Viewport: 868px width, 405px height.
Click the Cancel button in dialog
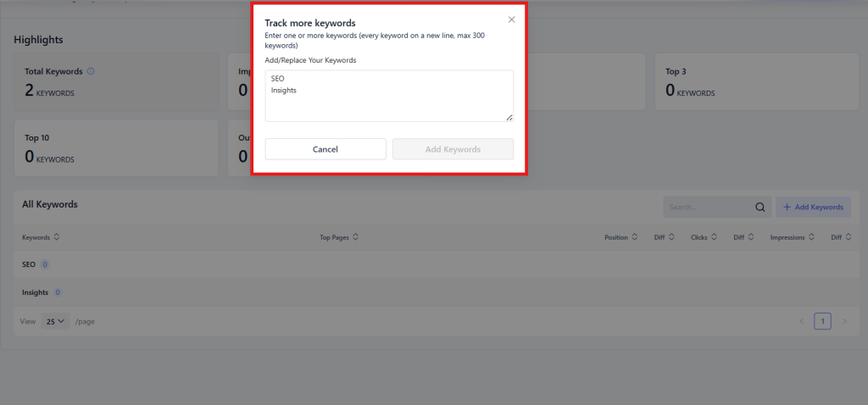(x=325, y=149)
